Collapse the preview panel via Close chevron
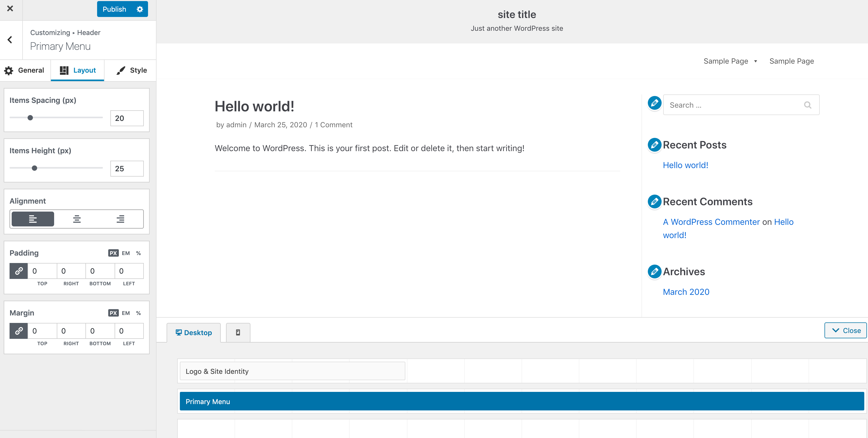 tap(845, 330)
